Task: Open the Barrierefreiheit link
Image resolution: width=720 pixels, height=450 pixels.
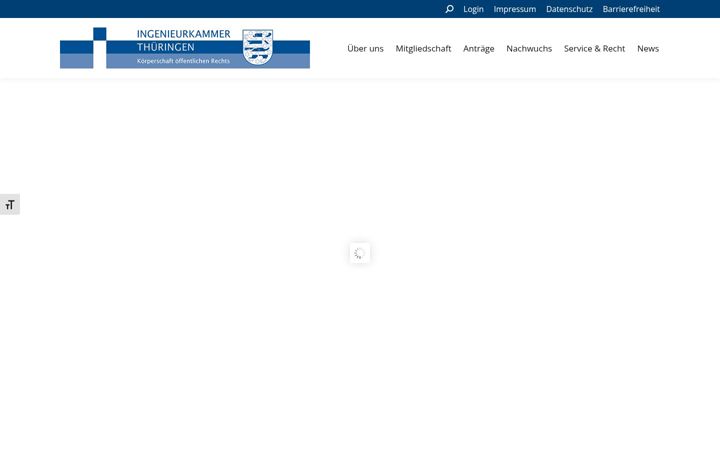Action: 631,9
